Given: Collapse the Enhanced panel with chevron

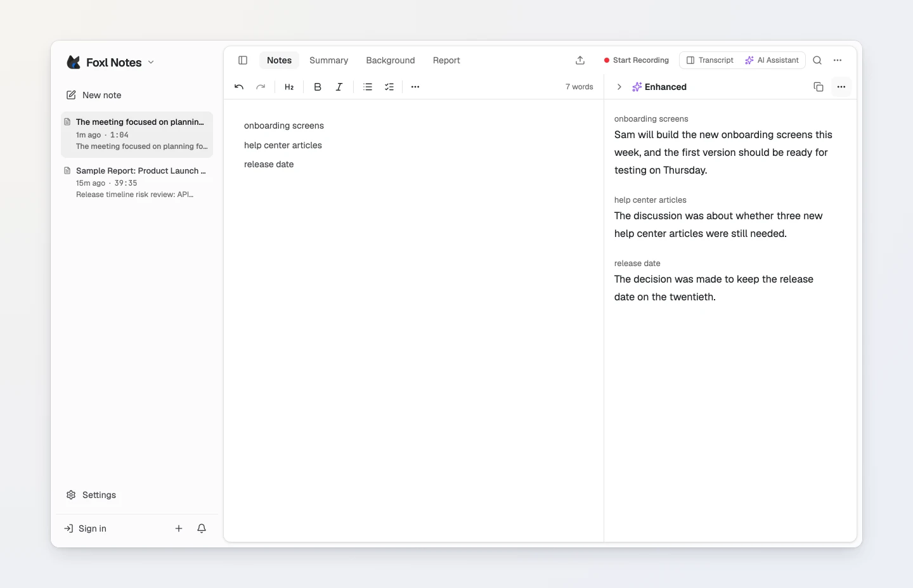Looking at the screenshot, I should pos(619,87).
